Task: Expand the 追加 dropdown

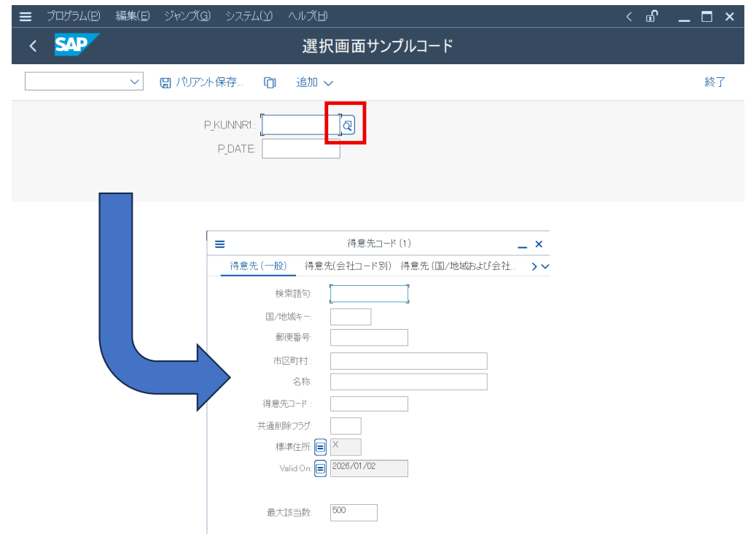Action: click(314, 82)
